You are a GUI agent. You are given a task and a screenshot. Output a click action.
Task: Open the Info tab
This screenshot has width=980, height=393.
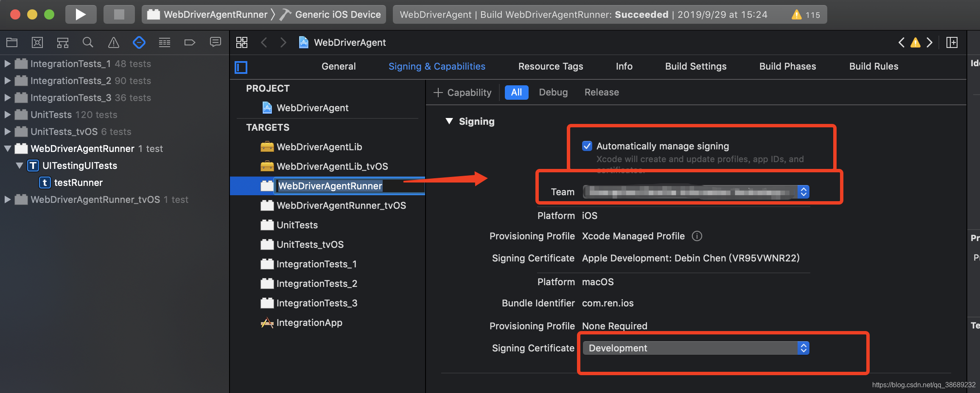click(x=624, y=66)
